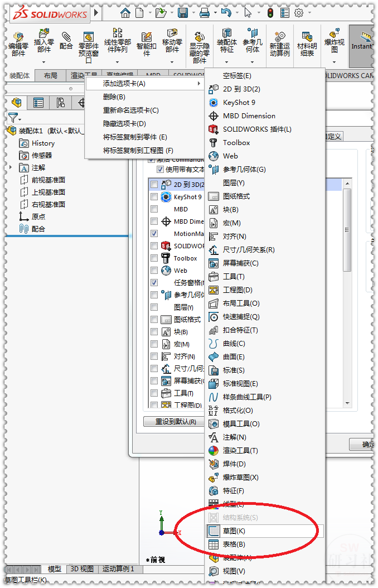
Task: Undo the last action
Action: point(226,13)
